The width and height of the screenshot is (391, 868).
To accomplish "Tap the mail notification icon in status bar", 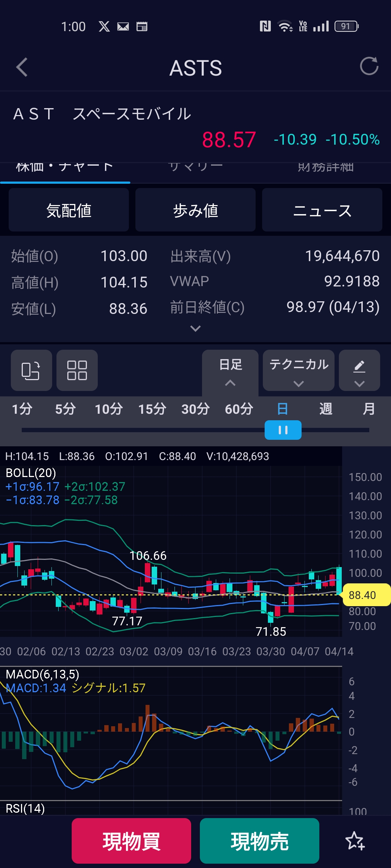I will point(123,26).
